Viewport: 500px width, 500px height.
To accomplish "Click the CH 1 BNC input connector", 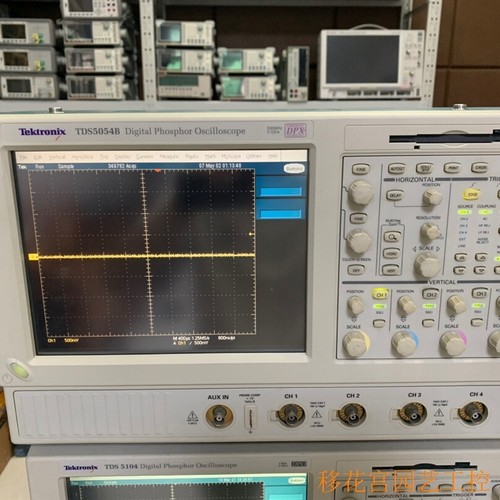I will point(291,415).
